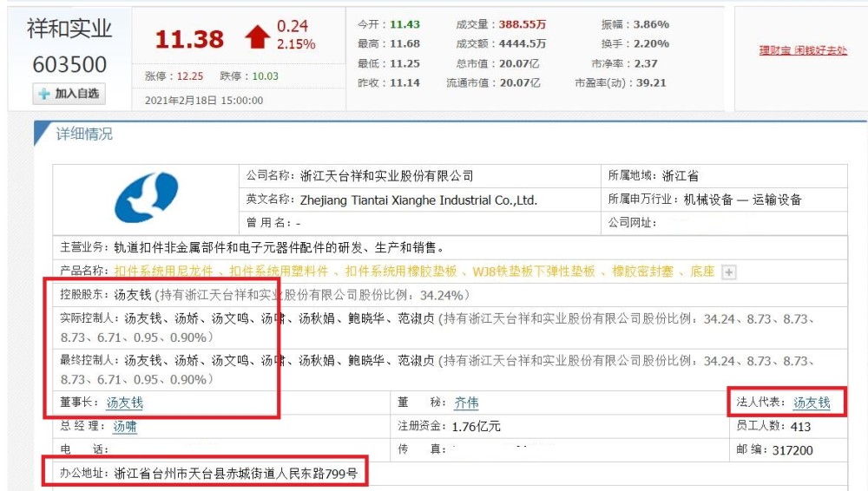Click company name 浙江天台祥和实业股份有限公司

tap(387, 176)
